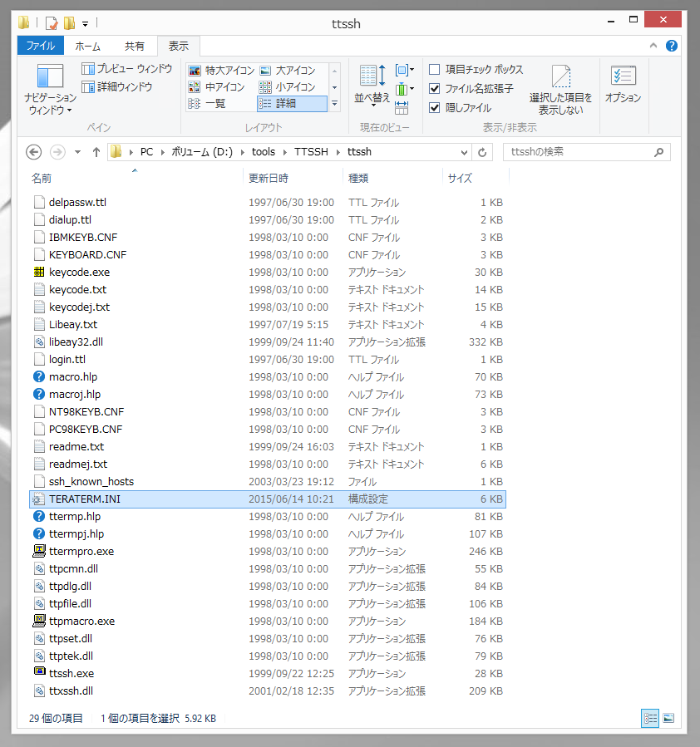Expand the address bar history dropdown
Viewport: 700px width, 747px height.
point(464,152)
